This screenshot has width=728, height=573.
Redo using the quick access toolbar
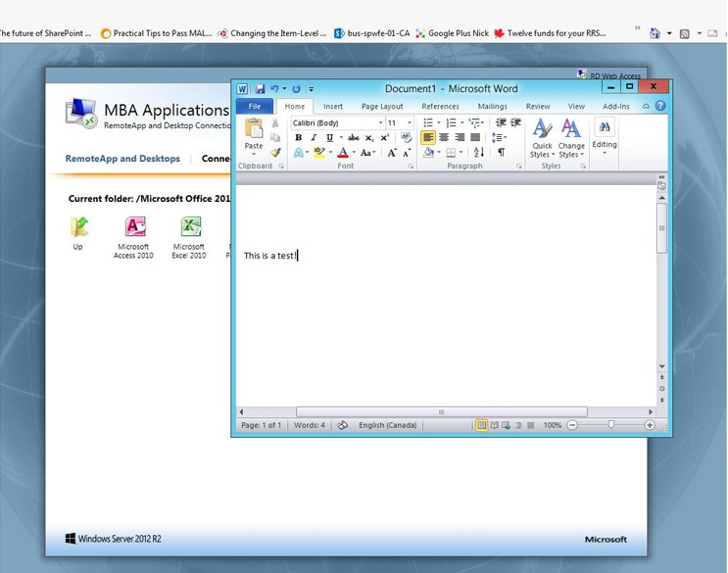[x=296, y=88]
